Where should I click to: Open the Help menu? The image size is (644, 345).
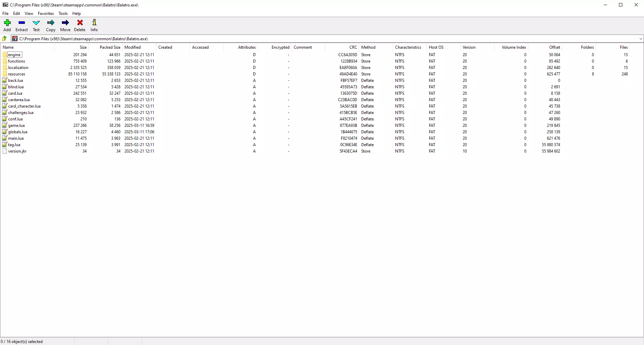pos(76,14)
